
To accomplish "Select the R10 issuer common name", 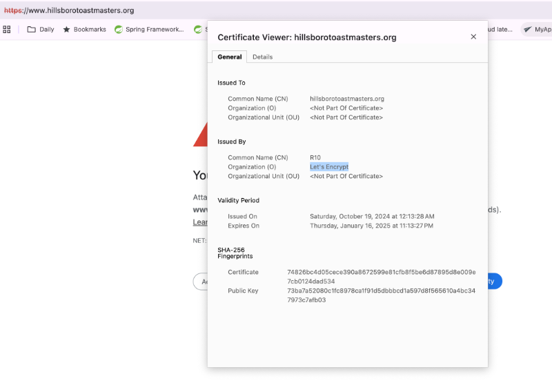I will pos(315,157).
